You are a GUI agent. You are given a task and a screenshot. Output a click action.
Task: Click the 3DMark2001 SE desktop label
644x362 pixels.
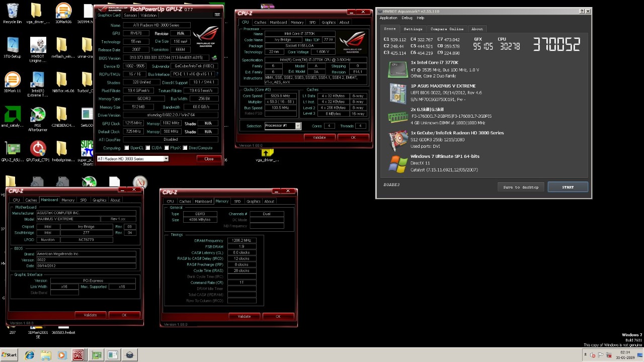[x=38, y=334]
